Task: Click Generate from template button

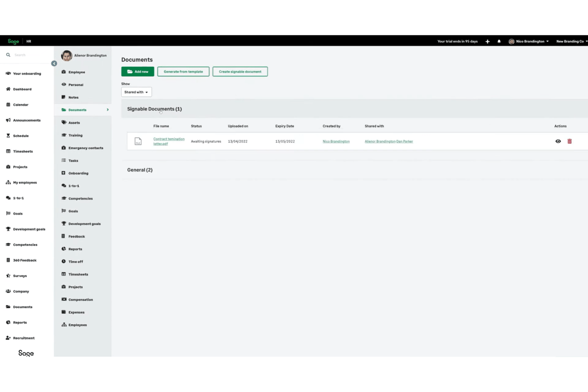Action: tap(183, 71)
